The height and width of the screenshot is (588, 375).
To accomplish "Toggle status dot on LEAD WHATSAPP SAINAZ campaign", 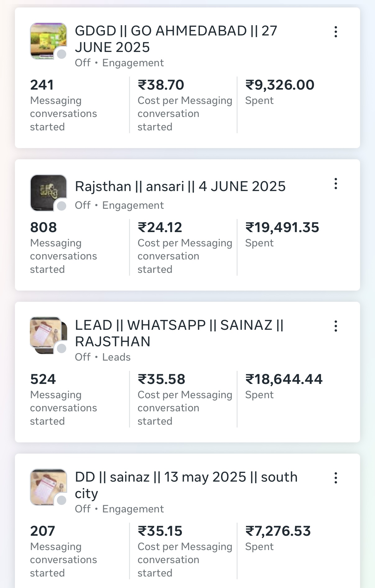I will coord(62,348).
